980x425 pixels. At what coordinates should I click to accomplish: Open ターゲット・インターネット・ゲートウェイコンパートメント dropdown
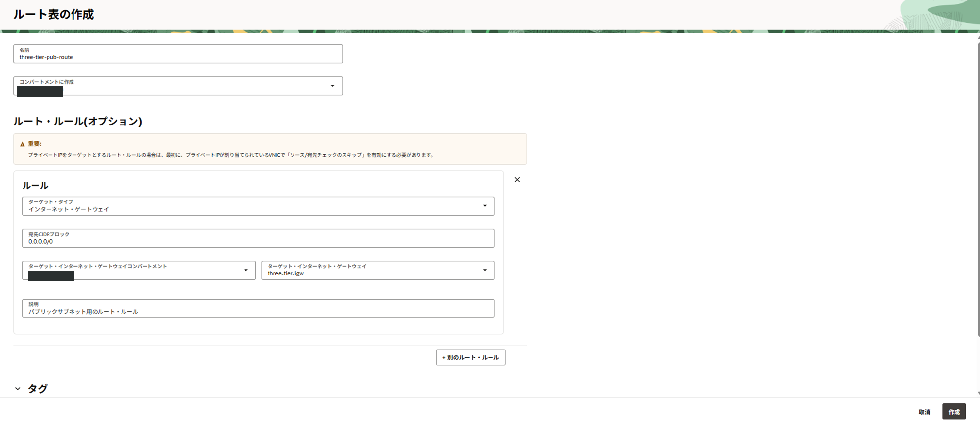(139, 270)
